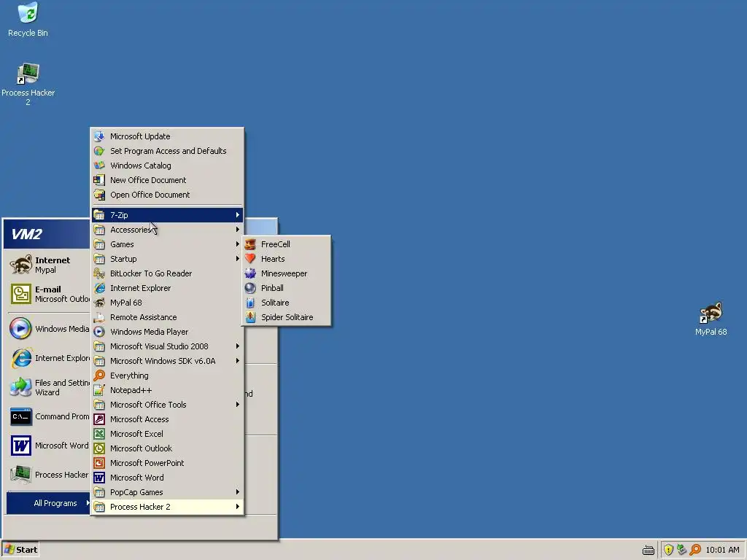
Task: Launch Microsoft Access
Action: [167, 419]
